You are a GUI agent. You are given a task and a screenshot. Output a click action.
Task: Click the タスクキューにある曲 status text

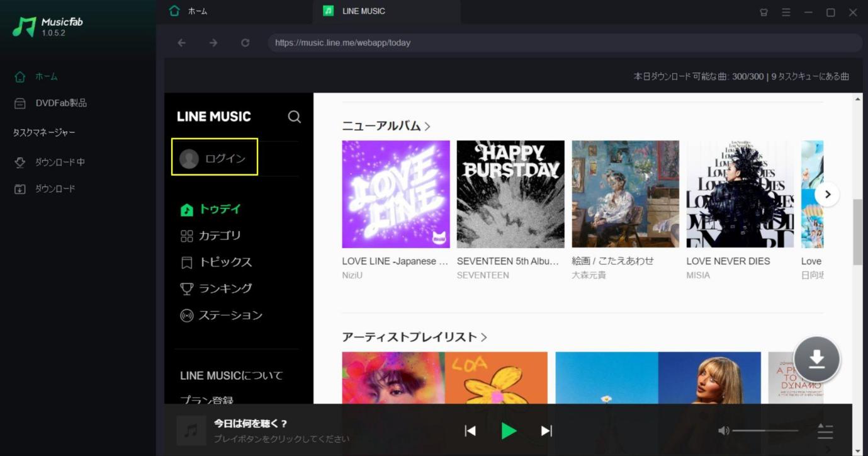click(x=810, y=76)
